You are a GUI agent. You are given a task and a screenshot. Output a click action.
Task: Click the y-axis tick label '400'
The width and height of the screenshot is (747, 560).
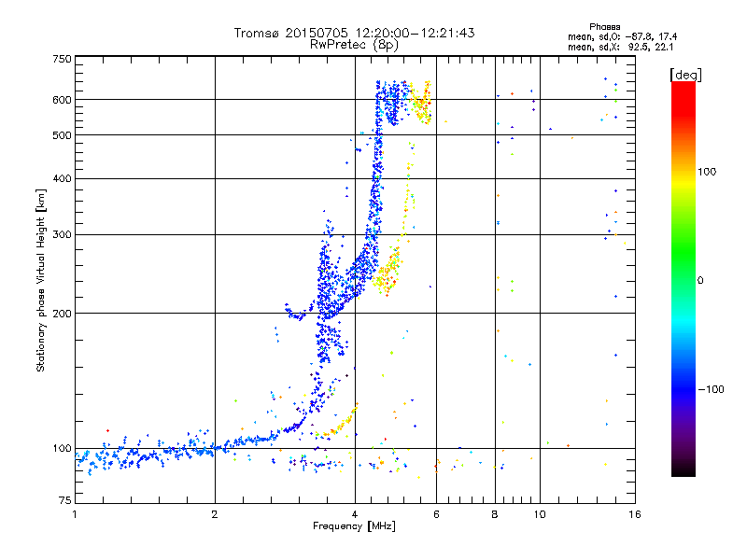tap(62, 178)
